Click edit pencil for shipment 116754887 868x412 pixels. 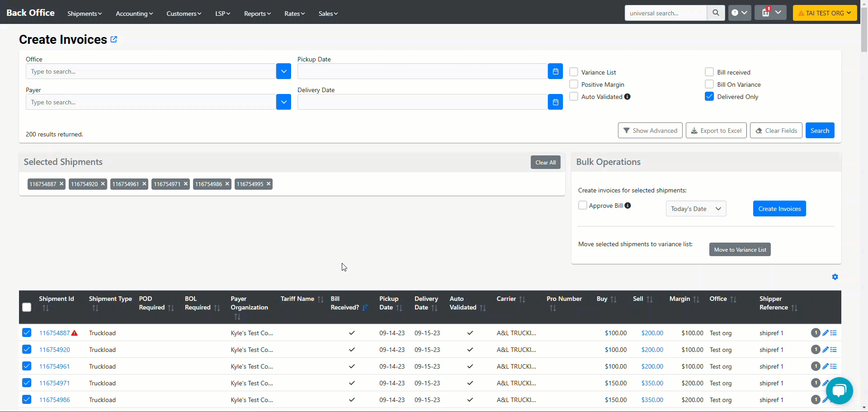point(825,333)
